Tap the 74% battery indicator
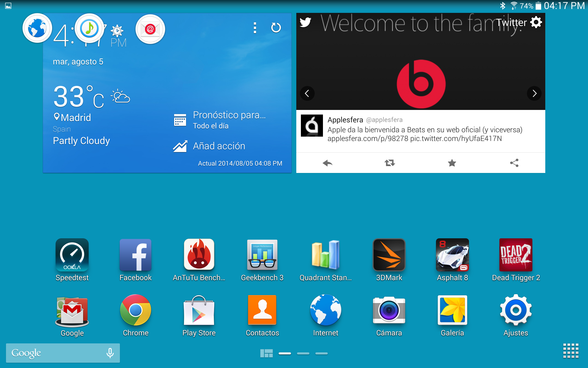 tap(530, 6)
